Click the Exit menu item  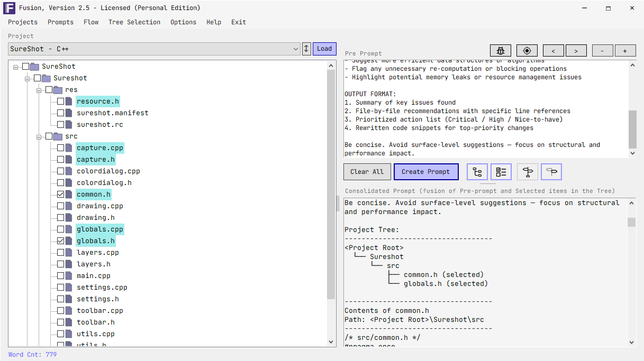pyautogui.click(x=239, y=22)
